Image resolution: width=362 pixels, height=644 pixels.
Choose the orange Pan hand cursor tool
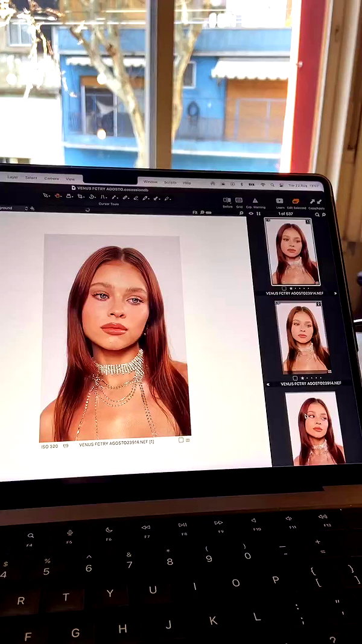57,196
